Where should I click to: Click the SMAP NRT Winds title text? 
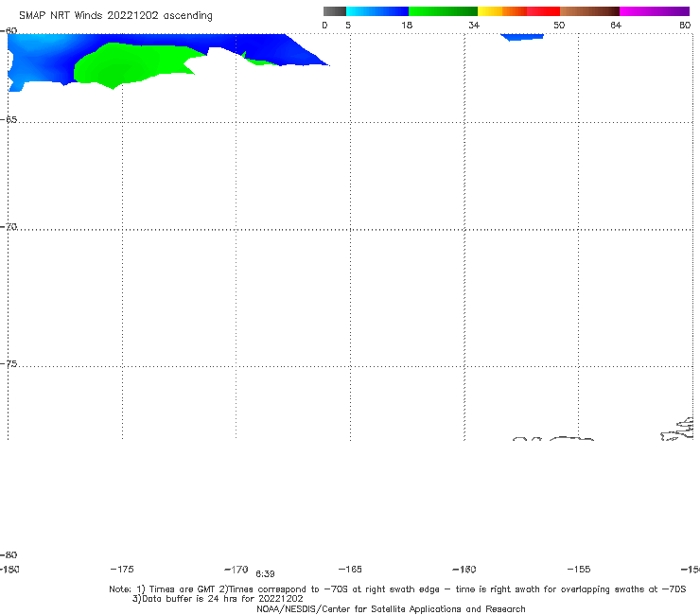pos(115,16)
